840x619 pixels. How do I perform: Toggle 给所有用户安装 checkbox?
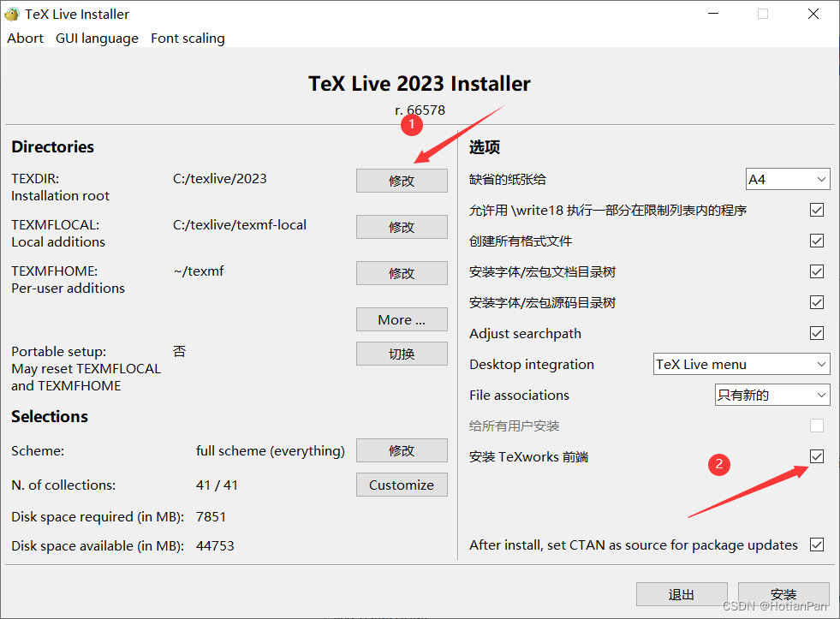816,426
